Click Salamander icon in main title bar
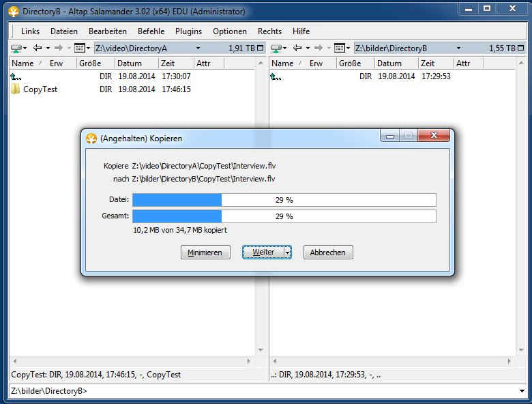The image size is (532, 404). pos(14,12)
